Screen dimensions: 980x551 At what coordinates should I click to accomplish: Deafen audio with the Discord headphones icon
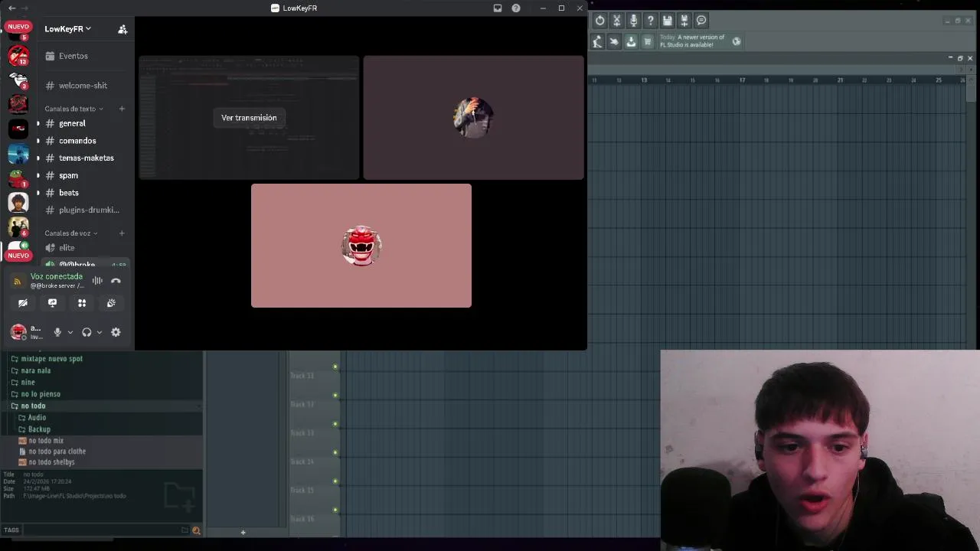click(87, 332)
